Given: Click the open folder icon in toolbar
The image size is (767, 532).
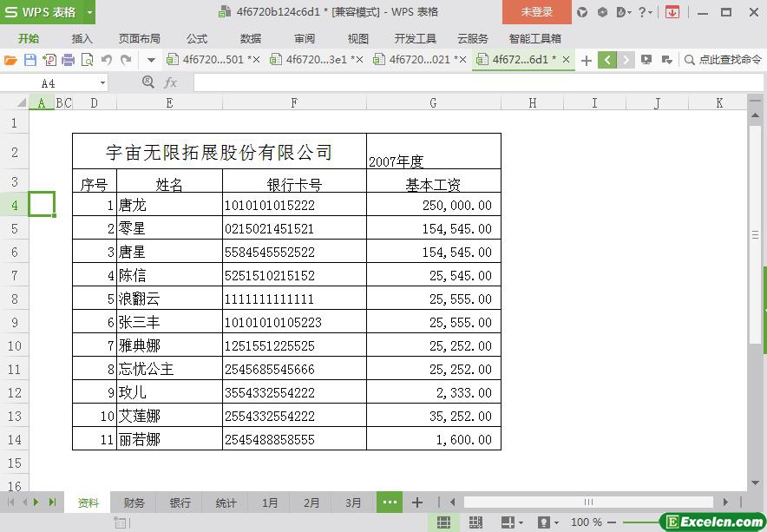Looking at the screenshot, I should coord(10,60).
